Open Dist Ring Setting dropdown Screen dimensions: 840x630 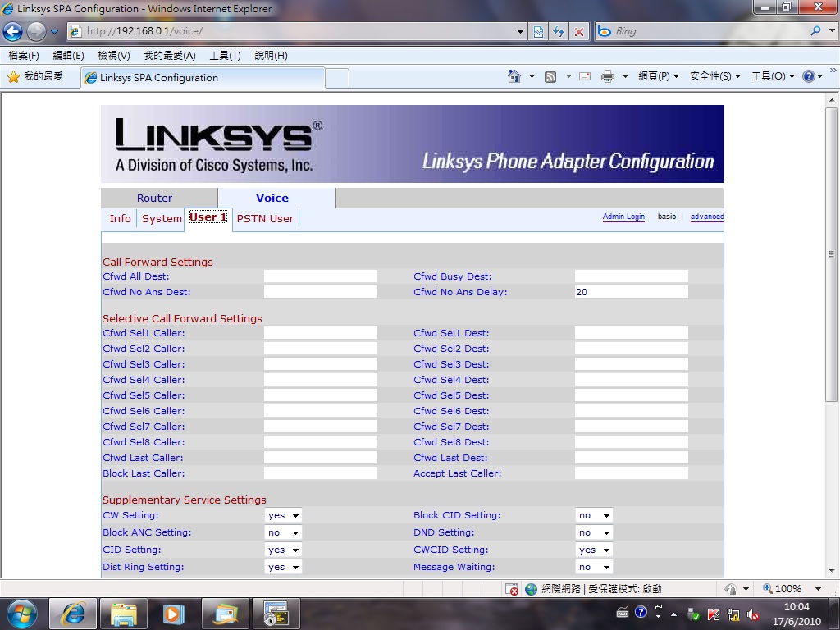pyautogui.click(x=283, y=567)
